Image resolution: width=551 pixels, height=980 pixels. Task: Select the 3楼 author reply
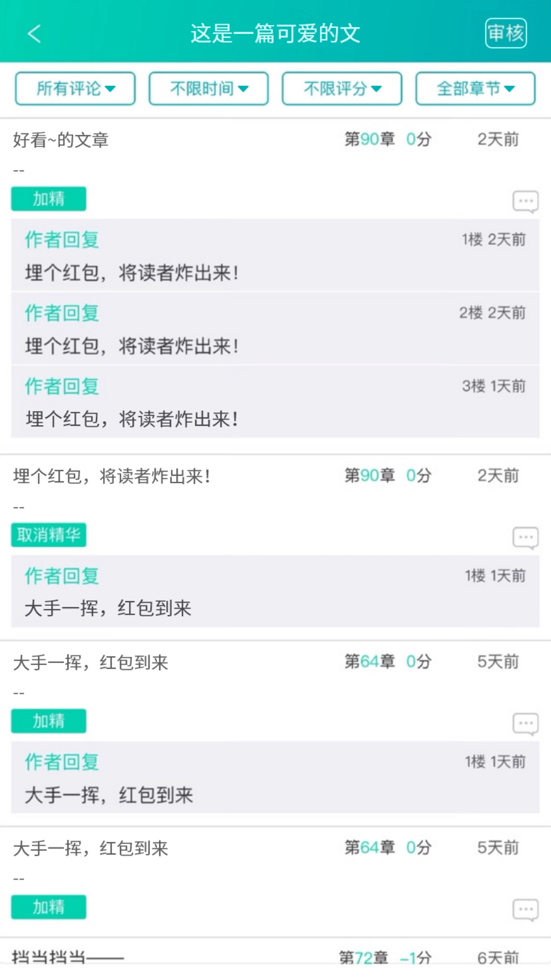point(275,402)
